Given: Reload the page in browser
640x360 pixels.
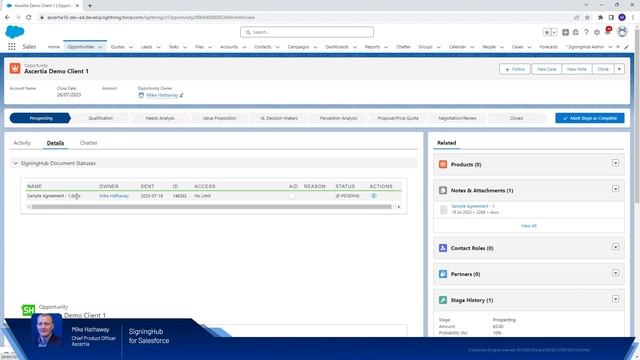Looking at the screenshot, I should (29, 18).
